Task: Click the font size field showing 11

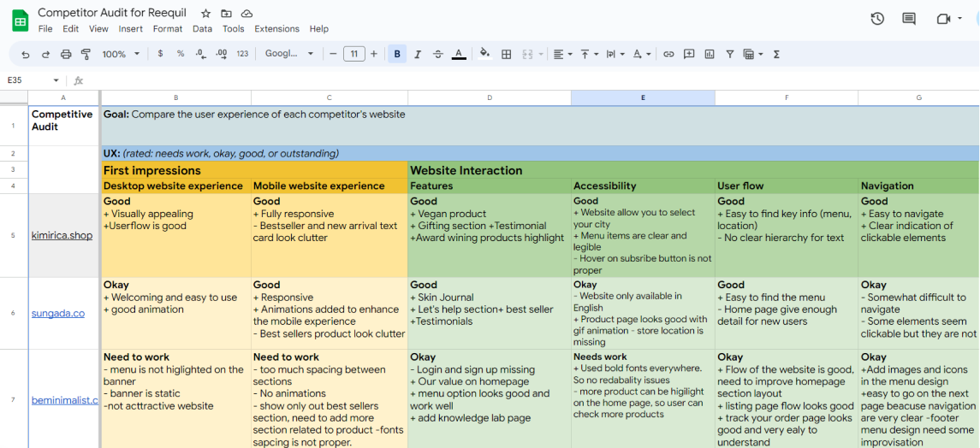Action: (353, 54)
